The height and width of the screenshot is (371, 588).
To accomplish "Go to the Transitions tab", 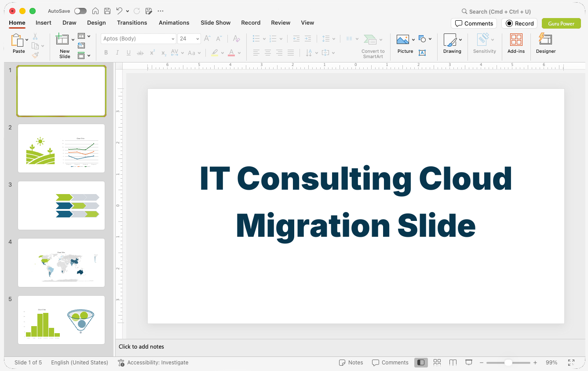I will pyautogui.click(x=132, y=22).
